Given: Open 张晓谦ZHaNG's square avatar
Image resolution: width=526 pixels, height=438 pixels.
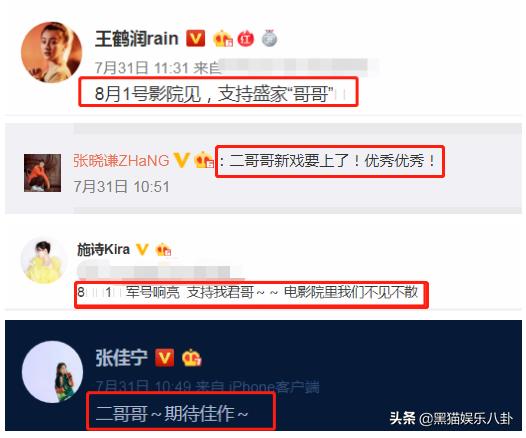Looking at the screenshot, I should click(x=42, y=173).
